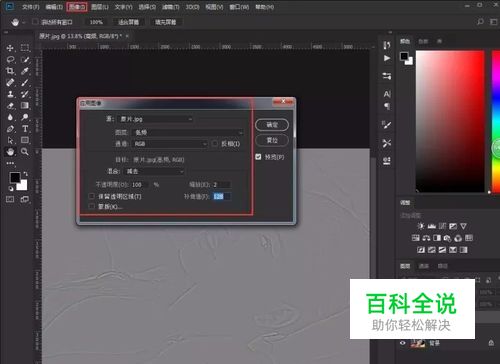Toggle the Preview checkbox in dialog

pos(258,157)
